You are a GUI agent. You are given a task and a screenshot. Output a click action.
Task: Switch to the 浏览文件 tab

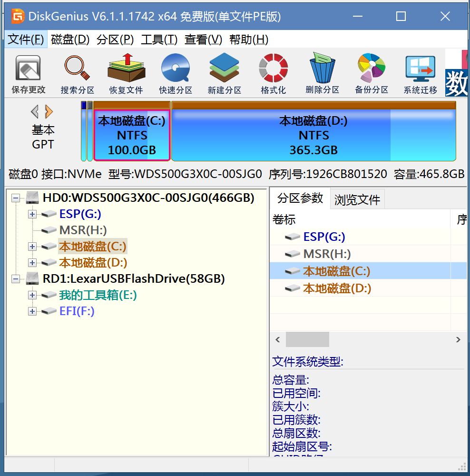point(357,199)
